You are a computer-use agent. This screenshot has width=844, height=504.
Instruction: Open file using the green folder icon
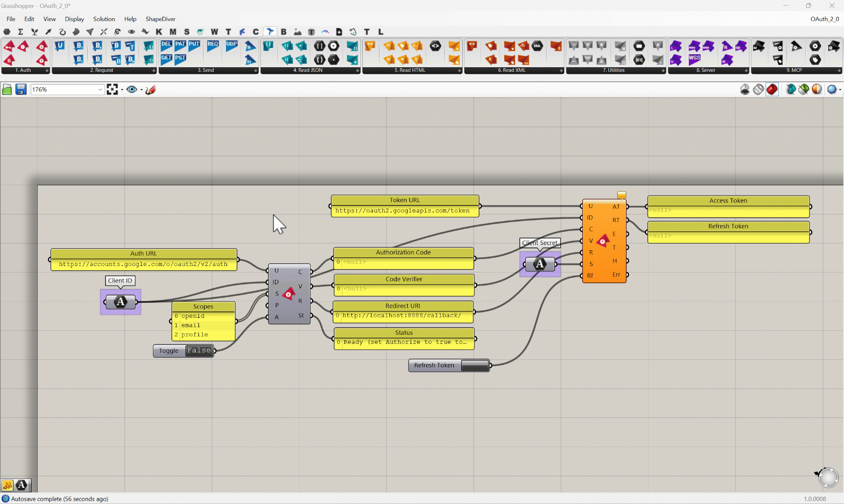pos(7,90)
